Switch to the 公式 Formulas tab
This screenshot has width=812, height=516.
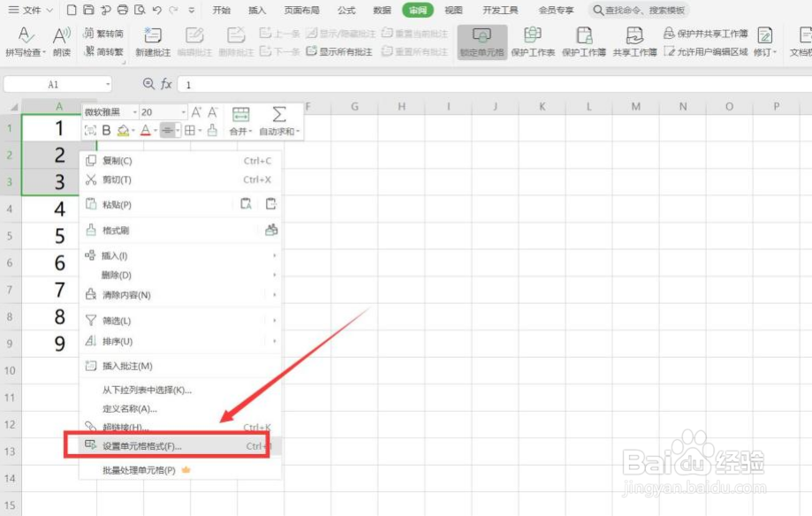coord(346,11)
